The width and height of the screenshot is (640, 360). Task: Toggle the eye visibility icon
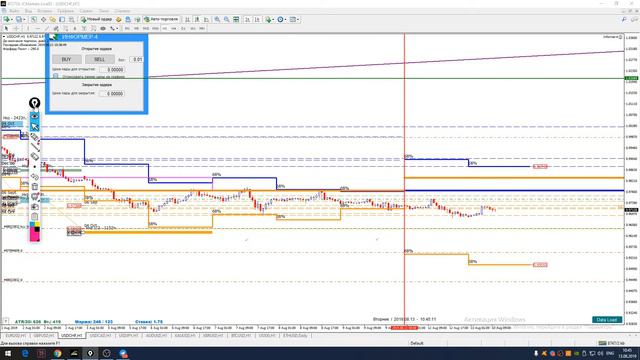click(x=35, y=116)
